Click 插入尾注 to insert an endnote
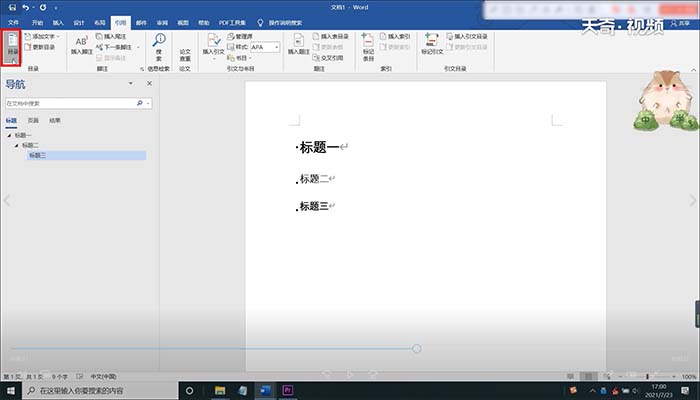 point(111,36)
